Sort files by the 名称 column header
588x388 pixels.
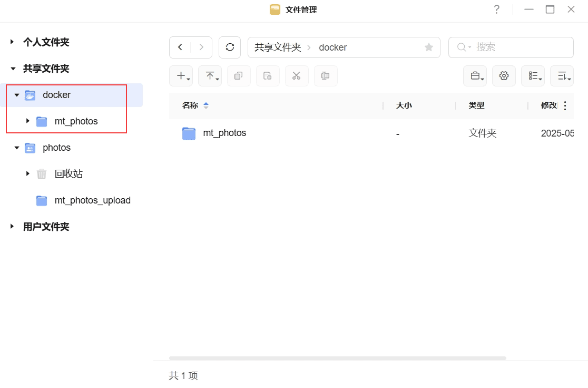pyautogui.click(x=190, y=105)
